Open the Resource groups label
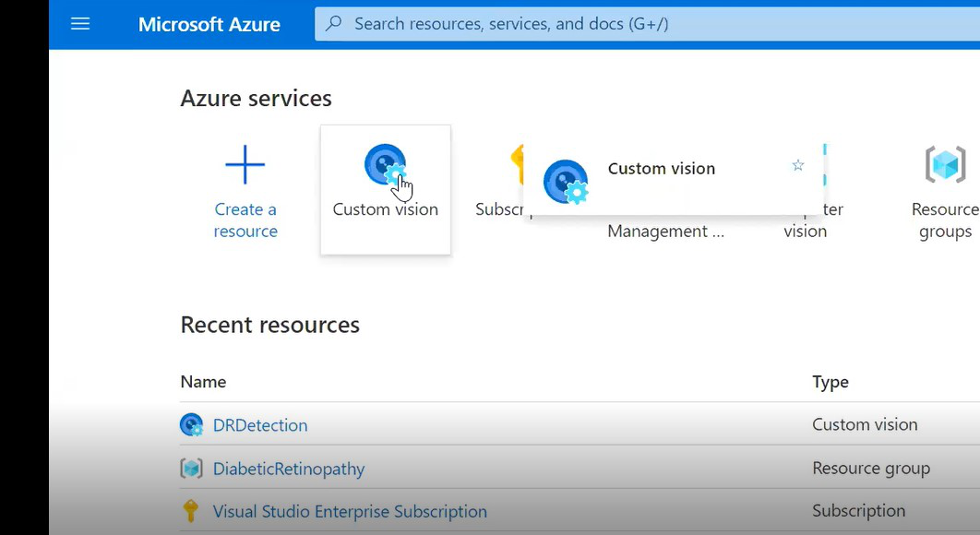This screenshot has height=535, width=980. (945, 220)
